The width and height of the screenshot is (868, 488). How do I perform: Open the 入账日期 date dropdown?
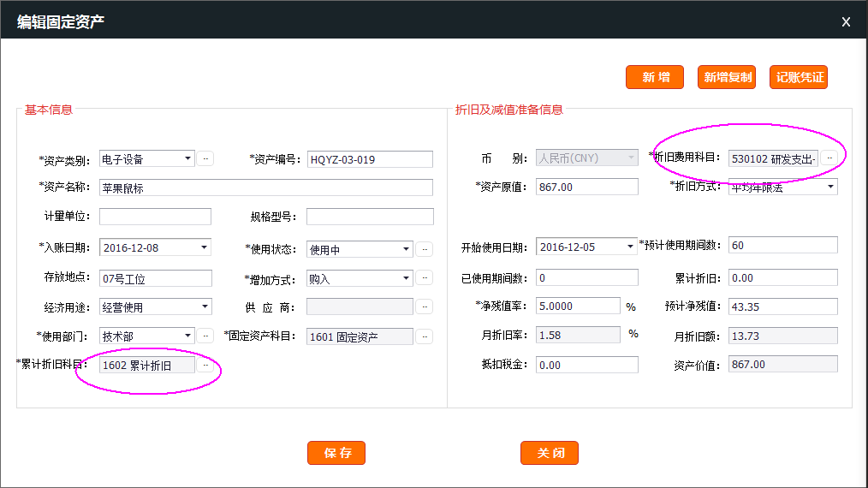(205, 248)
